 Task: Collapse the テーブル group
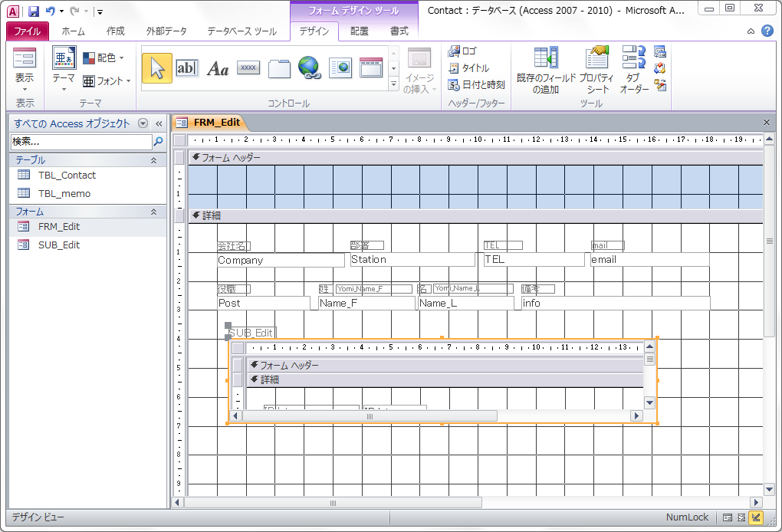pyautogui.click(x=153, y=160)
